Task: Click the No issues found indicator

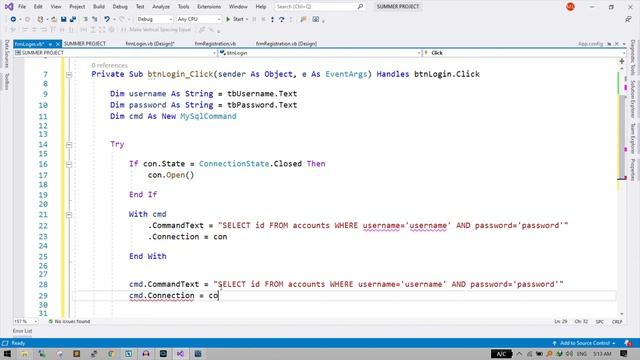Action: pos(69,322)
